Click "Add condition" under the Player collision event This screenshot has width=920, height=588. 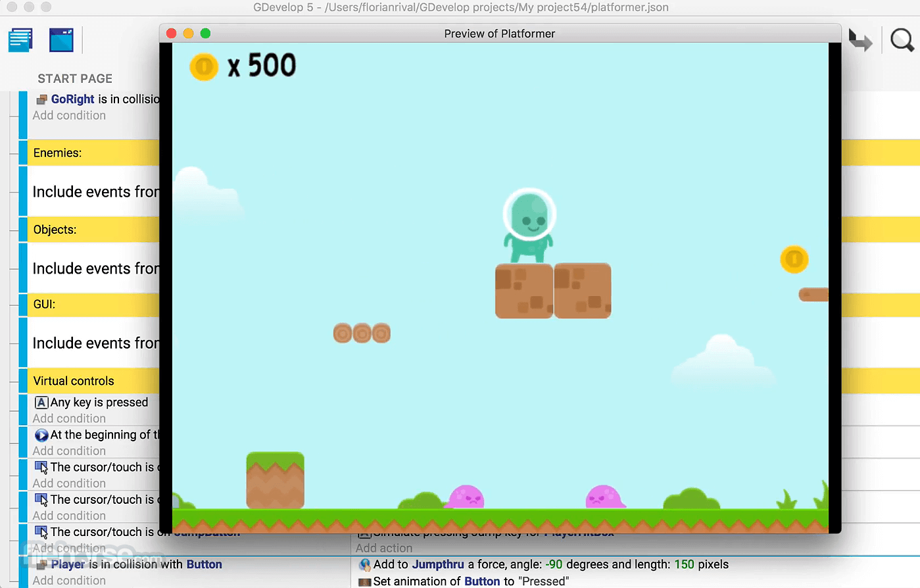(69, 580)
